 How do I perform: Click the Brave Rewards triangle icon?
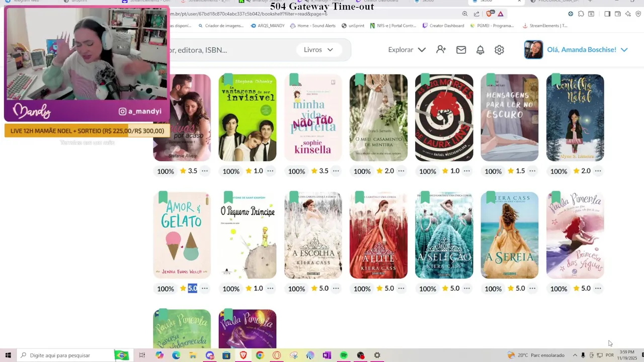(x=501, y=14)
